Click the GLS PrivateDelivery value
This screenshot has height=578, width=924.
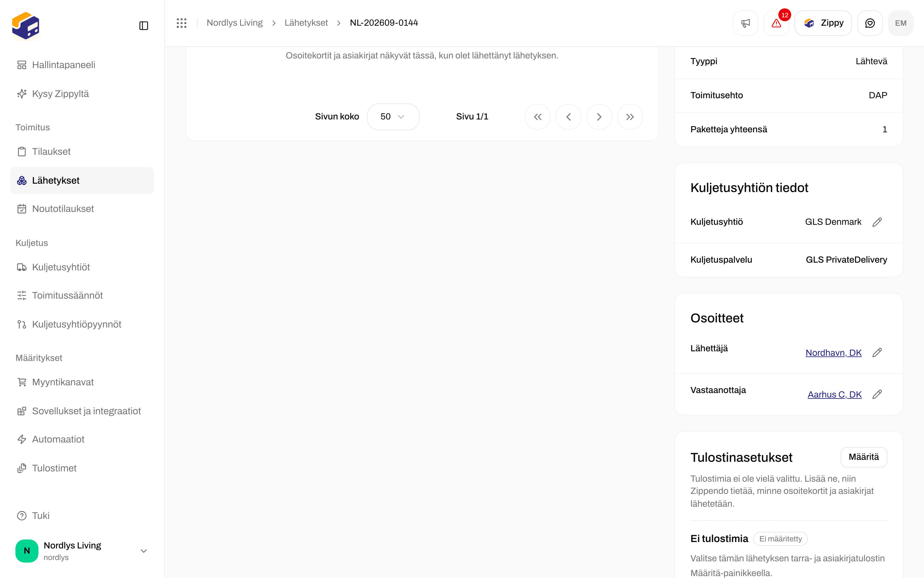846,260
